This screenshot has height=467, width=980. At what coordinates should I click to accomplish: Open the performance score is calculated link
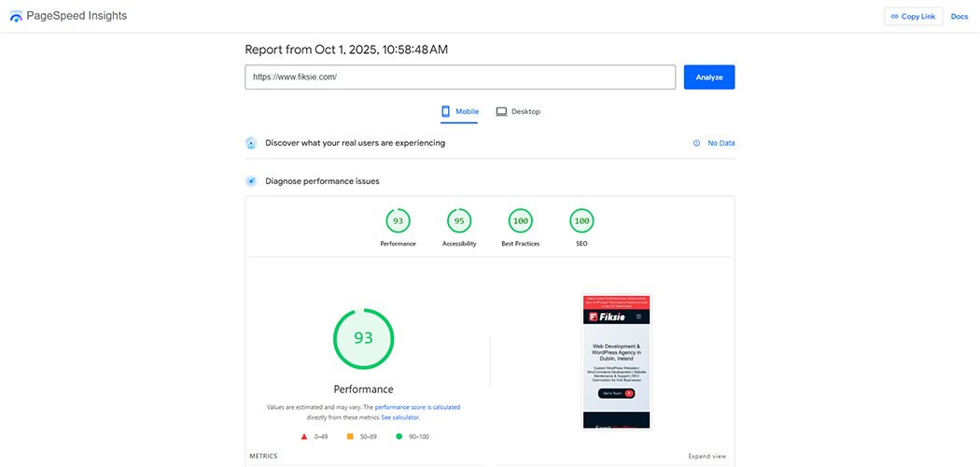tap(417, 407)
